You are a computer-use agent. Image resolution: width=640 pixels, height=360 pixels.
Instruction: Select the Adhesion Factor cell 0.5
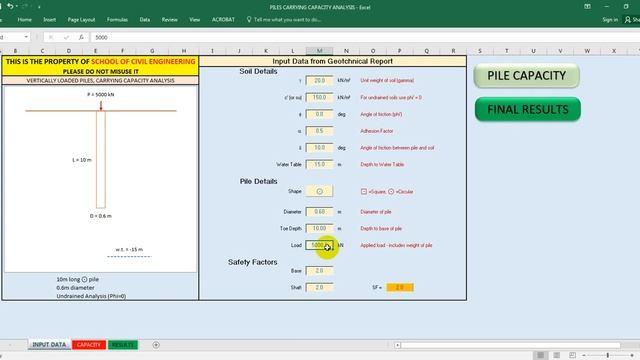(319, 131)
